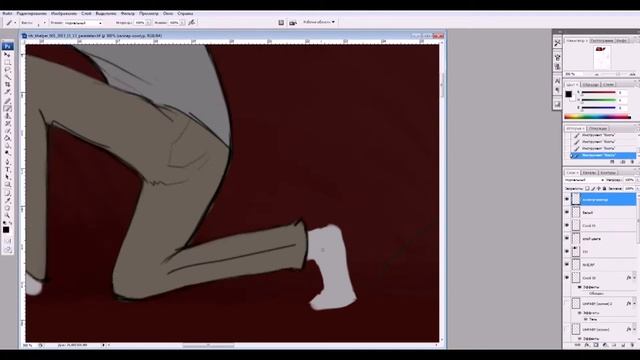
Task: Switch to the Каналы tab
Action: (x=589, y=173)
